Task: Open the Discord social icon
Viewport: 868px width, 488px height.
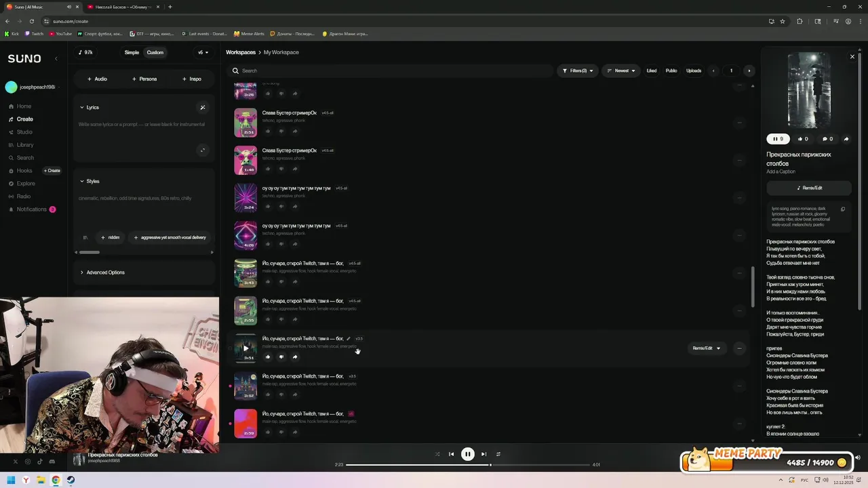Action: tap(52, 462)
